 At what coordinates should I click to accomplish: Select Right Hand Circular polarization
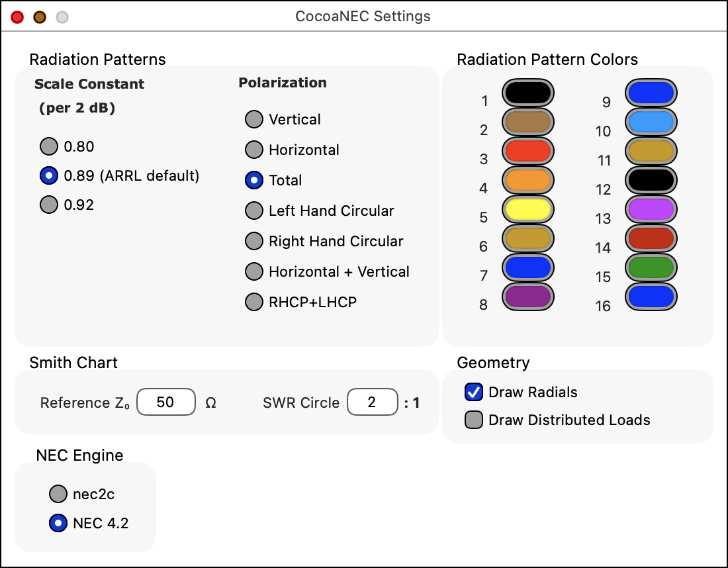pyautogui.click(x=254, y=241)
